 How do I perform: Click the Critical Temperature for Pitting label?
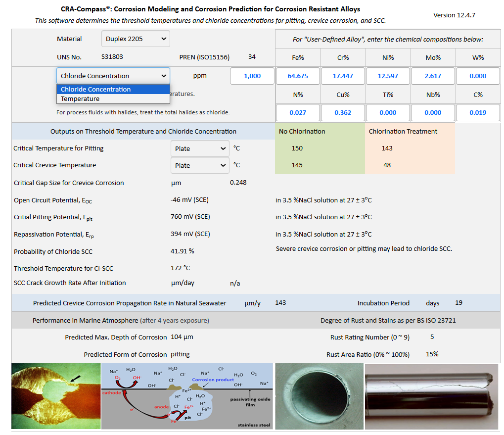point(58,148)
